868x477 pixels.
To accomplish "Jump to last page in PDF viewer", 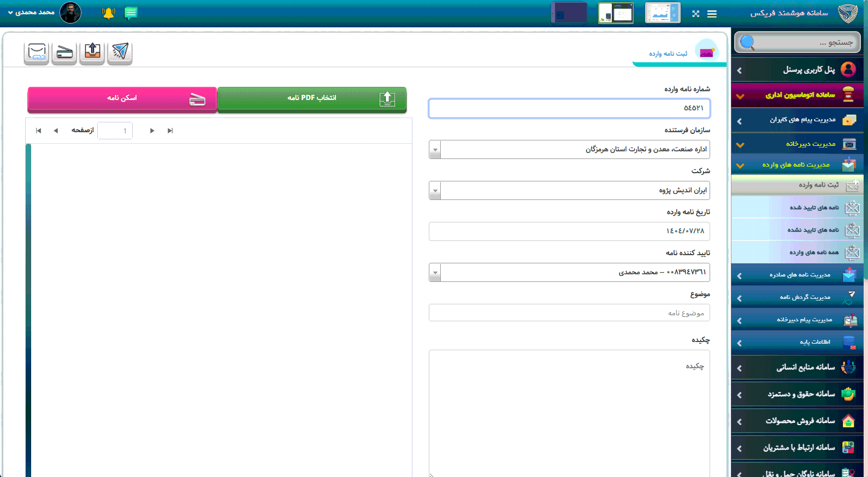I will 170,131.
